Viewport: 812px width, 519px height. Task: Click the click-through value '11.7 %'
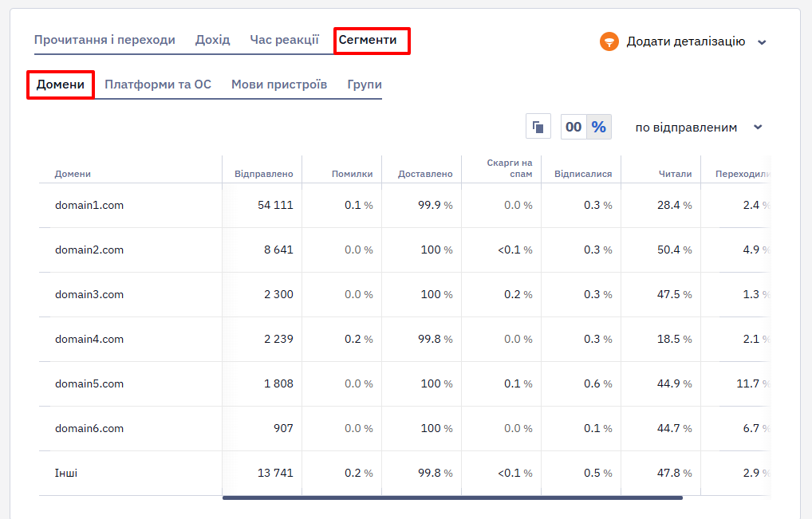click(x=754, y=384)
